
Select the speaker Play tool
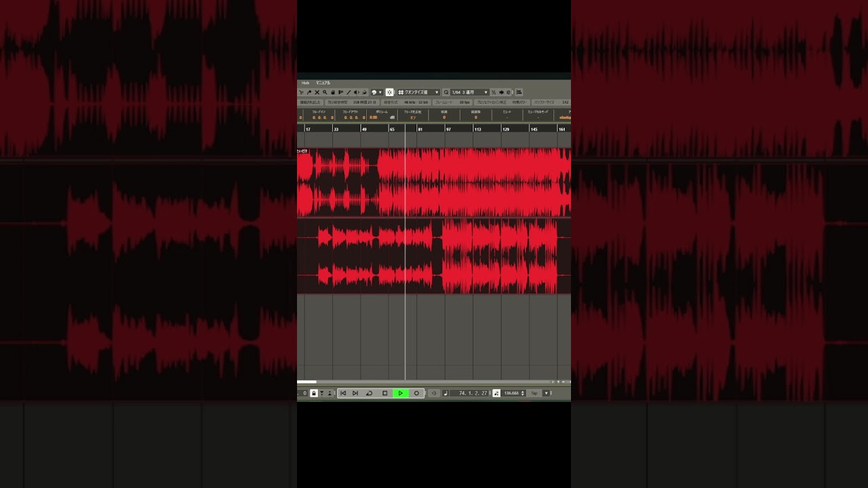(357, 92)
